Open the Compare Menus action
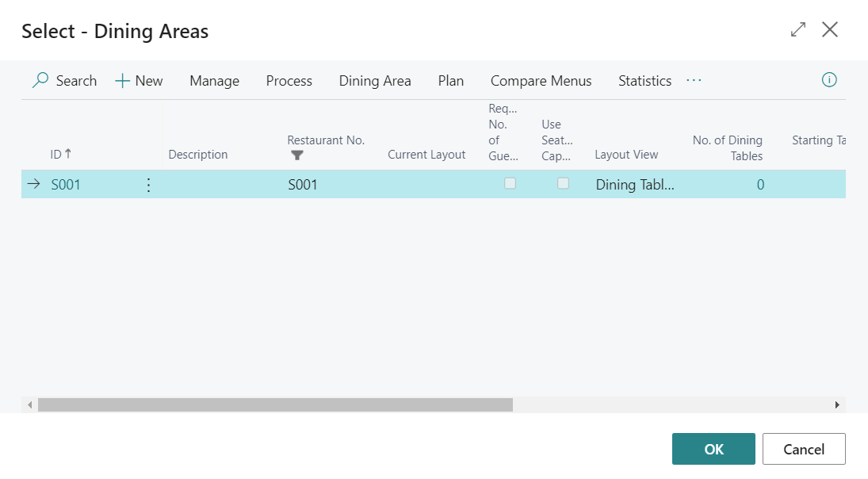 541,81
